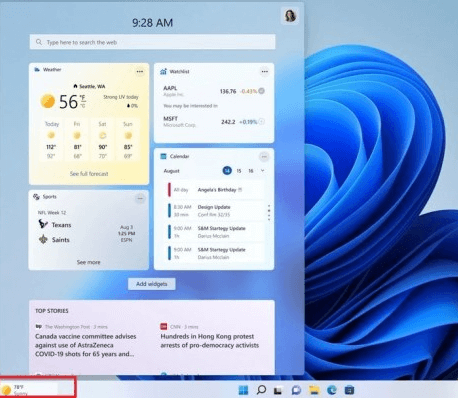458x400 pixels.
Task: Click the Watchlist chart icon
Action: (163, 71)
